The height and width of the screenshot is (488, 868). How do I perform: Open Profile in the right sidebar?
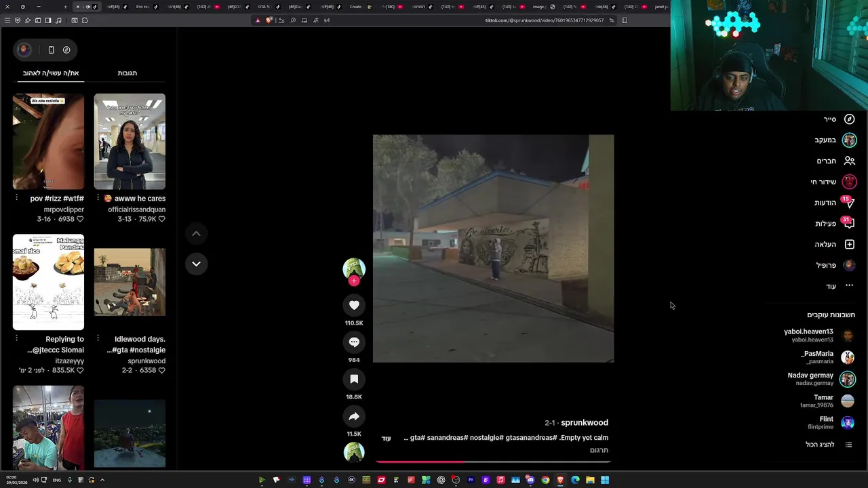[835, 265]
